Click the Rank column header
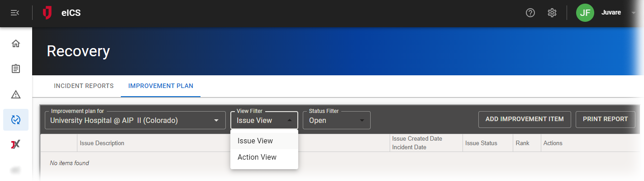Image resolution: width=644 pixels, height=181 pixels. pos(522,143)
